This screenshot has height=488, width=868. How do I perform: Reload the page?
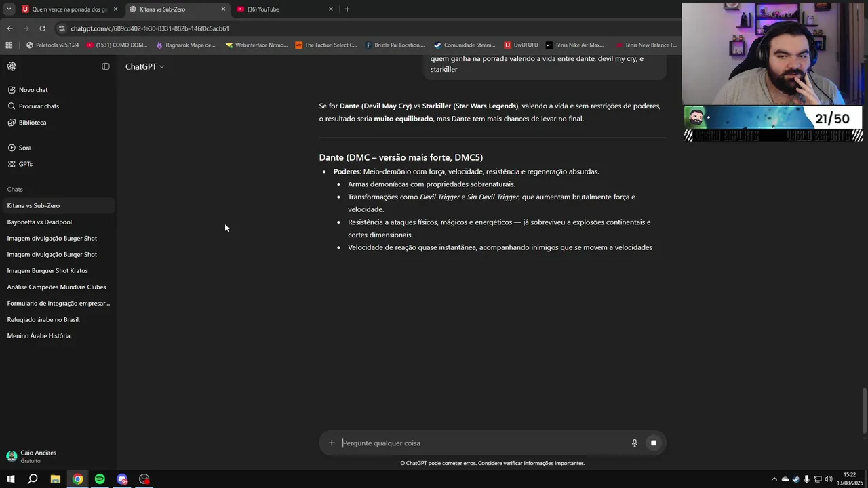pyautogui.click(x=42, y=28)
